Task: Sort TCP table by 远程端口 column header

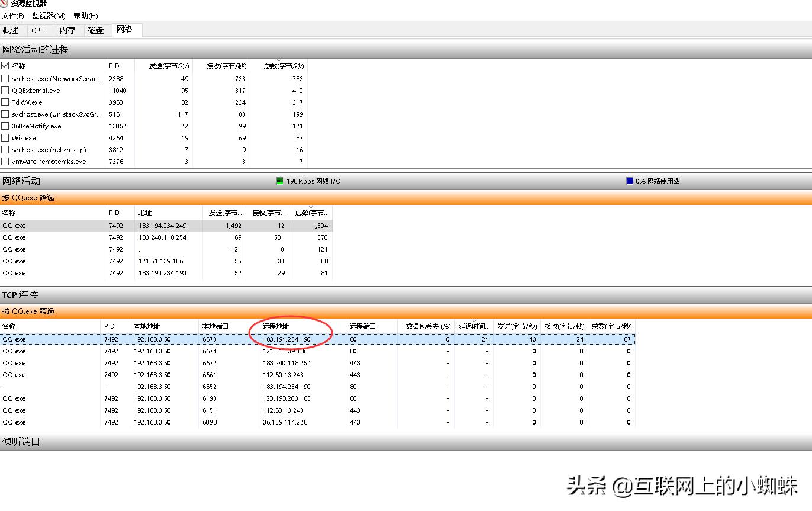Action: (371, 326)
